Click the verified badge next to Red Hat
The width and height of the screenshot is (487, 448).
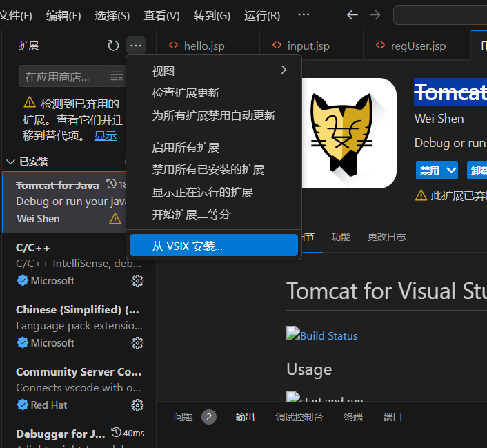(22, 405)
